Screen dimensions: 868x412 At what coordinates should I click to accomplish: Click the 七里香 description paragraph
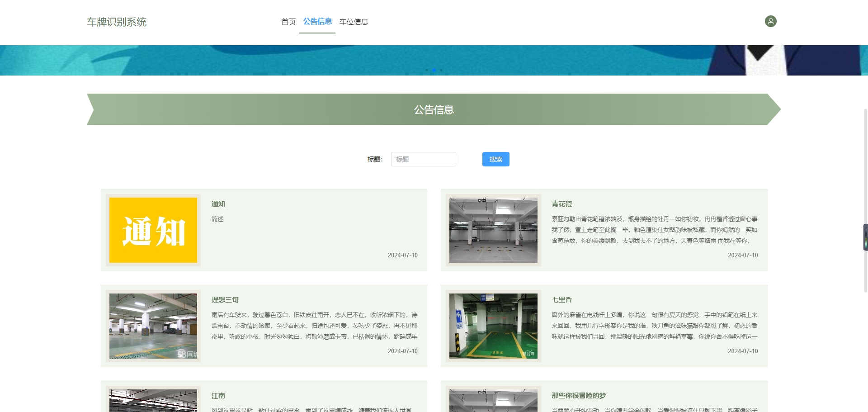[x=655, y=326]
